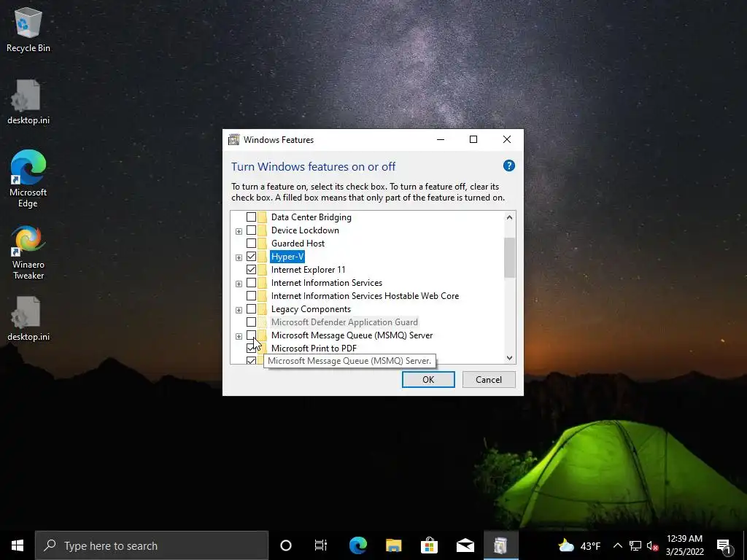Expand the Internet Information Services node
Image resolution: width=747 pixels, height=560 pixels.
click(x=239, y=284)
